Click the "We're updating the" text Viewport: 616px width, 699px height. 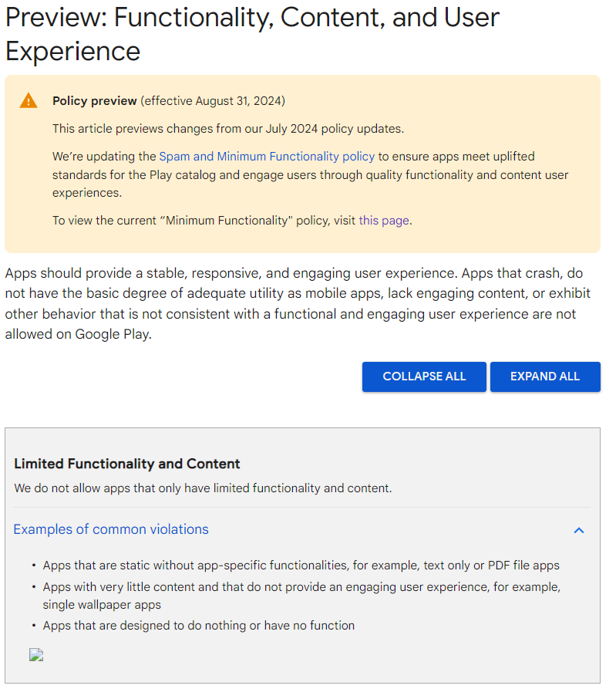(105, 157)
